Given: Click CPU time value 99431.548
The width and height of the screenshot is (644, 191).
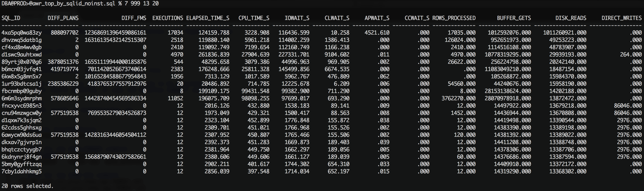Looking at the screenshot, I should click(x=255, y=91).
